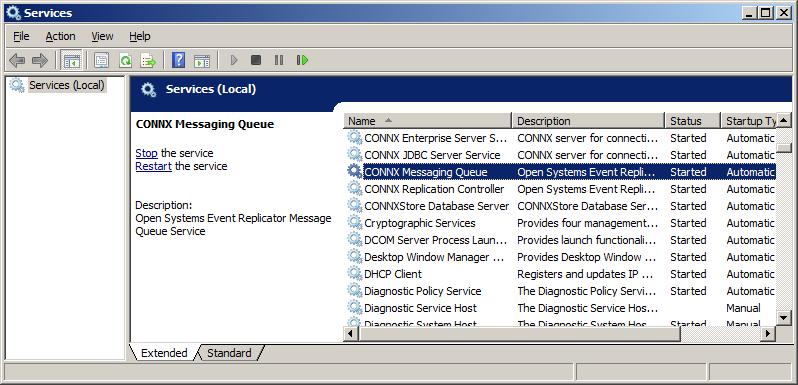Click gear icon of CONNX JDBC Server Service

tap(354, 155)
